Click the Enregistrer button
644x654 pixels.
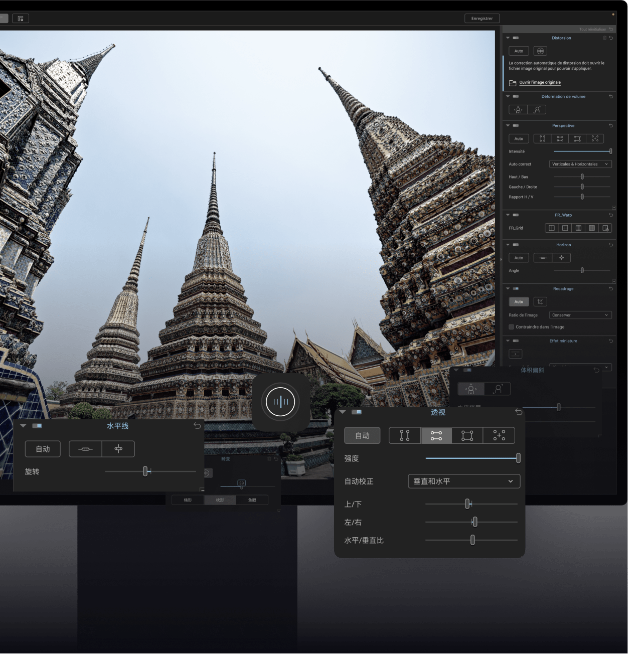pos(482,19)
